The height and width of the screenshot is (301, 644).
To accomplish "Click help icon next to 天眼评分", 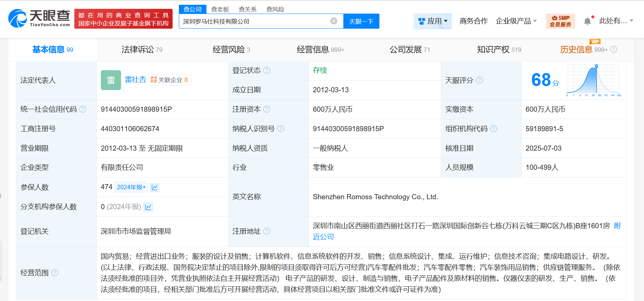I will click(x=480, y=80).
